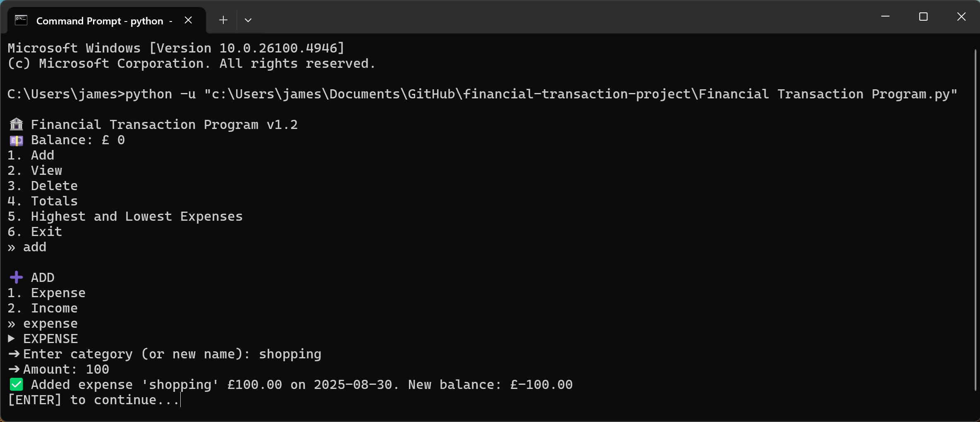The image size is (980, 422).
Task: Click the triangle marker before EXPENSE
Action: point(12,339)
